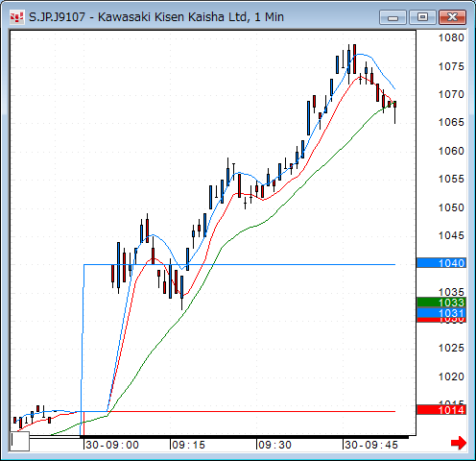The width and height of the screenshot is (476, 461).
Task: Click the green 1033 price label
Action: click(441, 303)
